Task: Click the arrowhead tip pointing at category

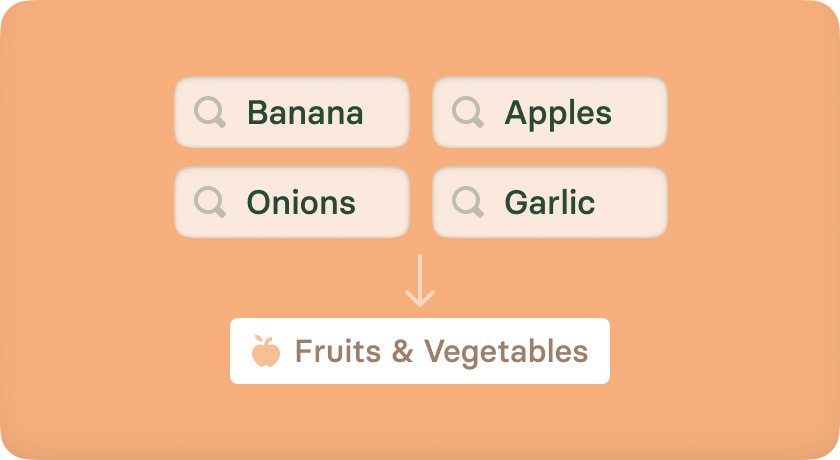Action: (420, 304)
